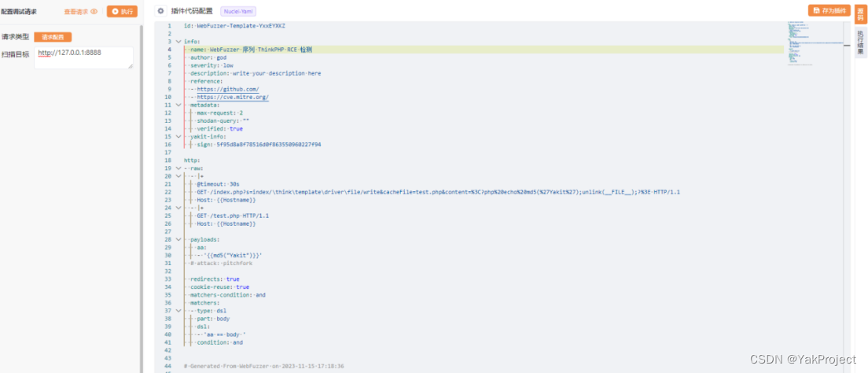
Task: Switch to the 源码 side tab
Action: click(860, 14)
